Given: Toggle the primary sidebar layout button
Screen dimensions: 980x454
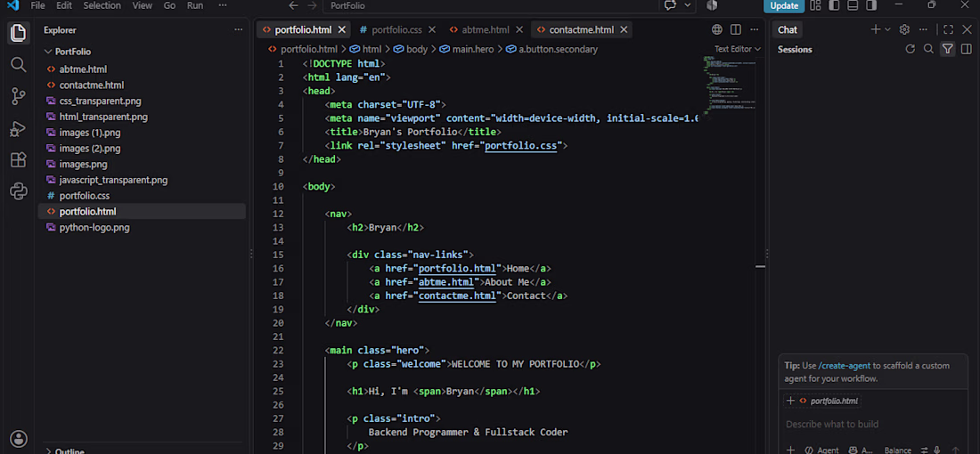Looking at the screenshot, I should [x=834, y=5].
